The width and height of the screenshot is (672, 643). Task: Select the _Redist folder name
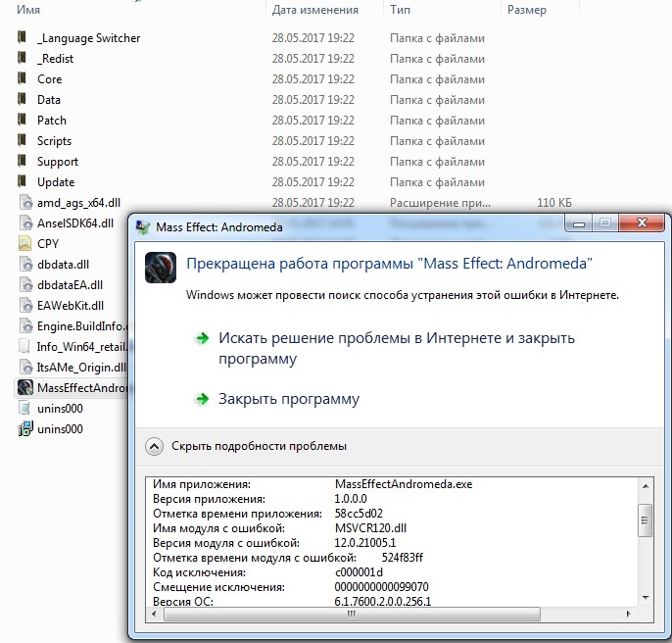tap(55, 59)
